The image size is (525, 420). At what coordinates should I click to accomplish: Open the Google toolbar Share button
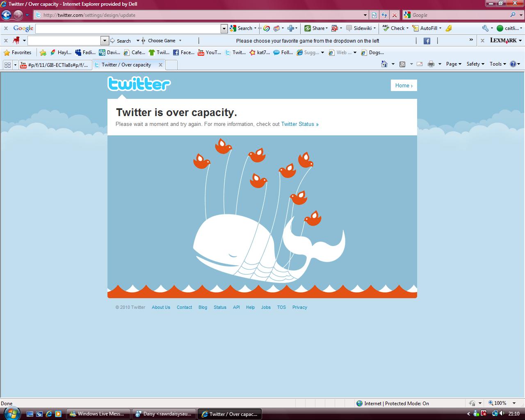point(316,28)
